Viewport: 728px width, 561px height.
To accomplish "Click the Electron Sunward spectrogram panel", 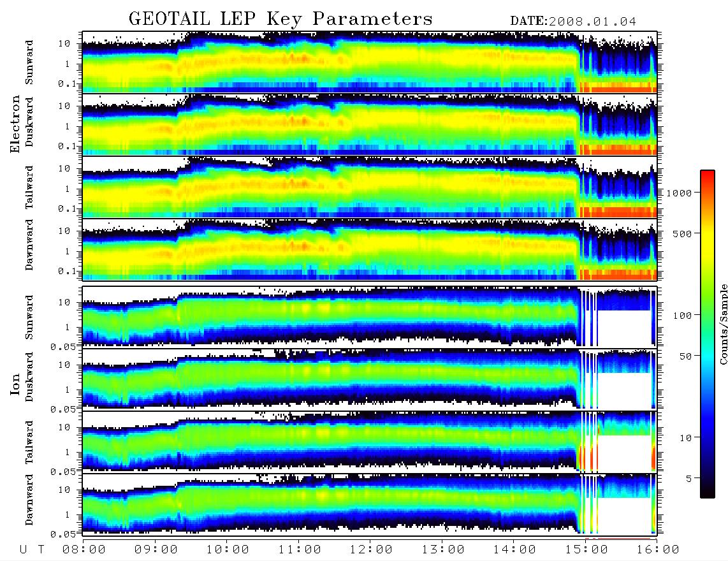I will pyautogui.click(x=370, y=62).
